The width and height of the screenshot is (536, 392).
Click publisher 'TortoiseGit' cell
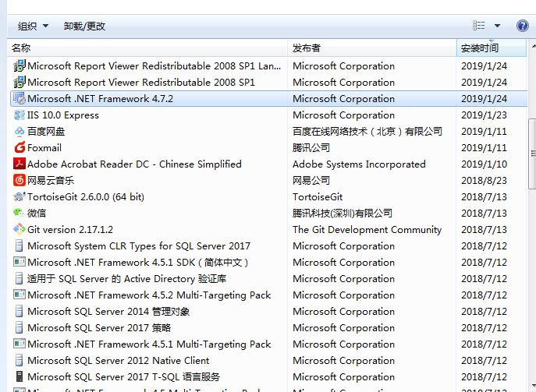(x=318, y=196)
